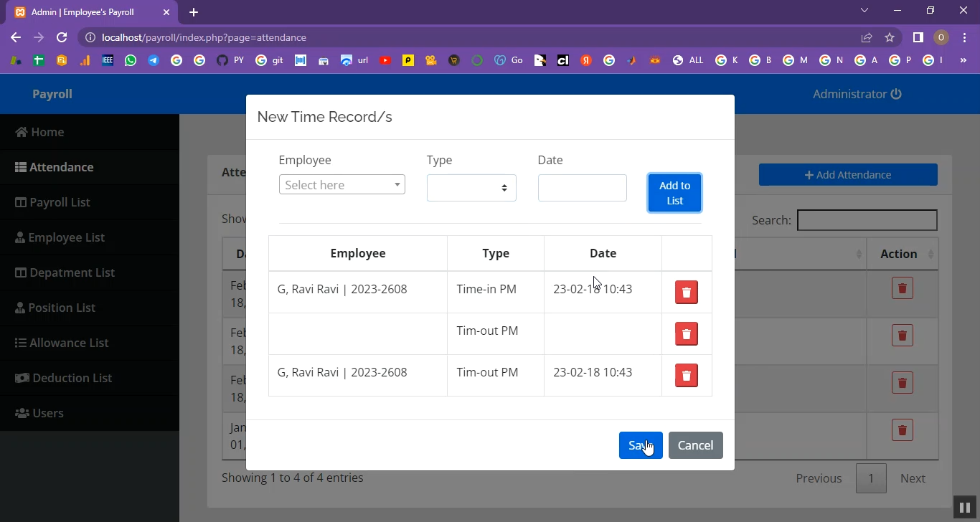Delete the Time-in PM record row
This screenshot has width=980, height=522.
[x=686, y=293]
